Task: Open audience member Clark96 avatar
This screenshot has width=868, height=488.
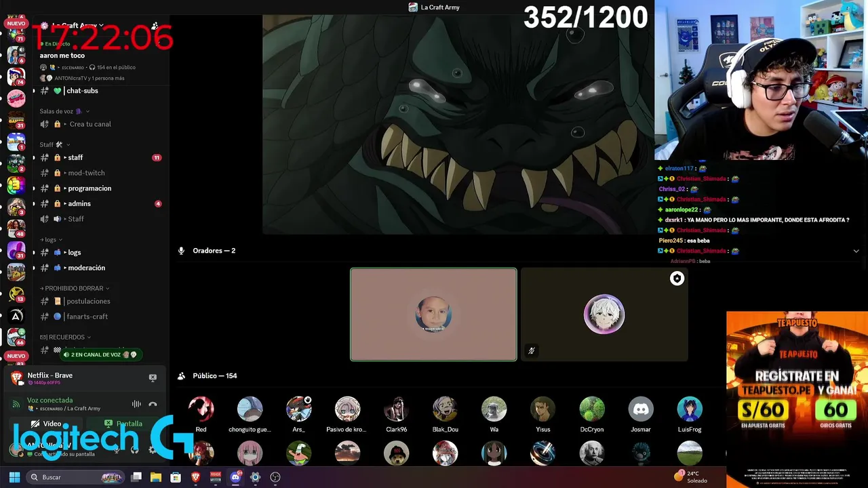Action: pyautogui.click(x=396, y=409)
